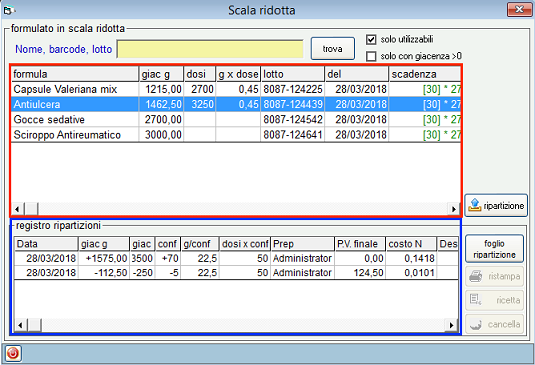
Task: Click the cancella delete icon button
Action: (494, 324)
